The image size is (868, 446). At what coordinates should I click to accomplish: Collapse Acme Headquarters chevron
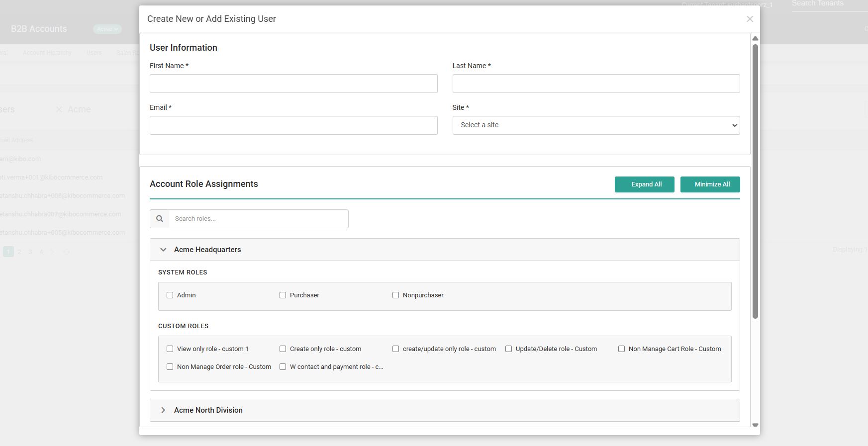pyautogui.click(x=163, y=250)
